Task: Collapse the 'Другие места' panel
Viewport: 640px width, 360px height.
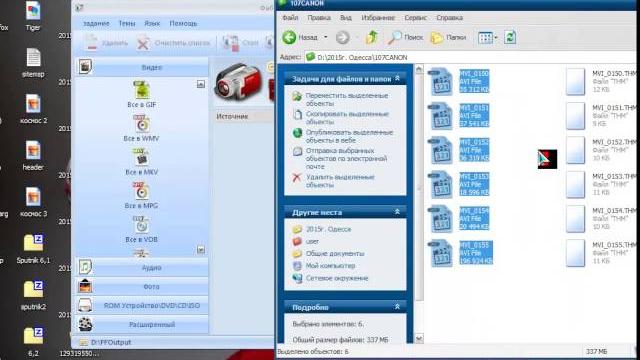Action: (397, 212)
